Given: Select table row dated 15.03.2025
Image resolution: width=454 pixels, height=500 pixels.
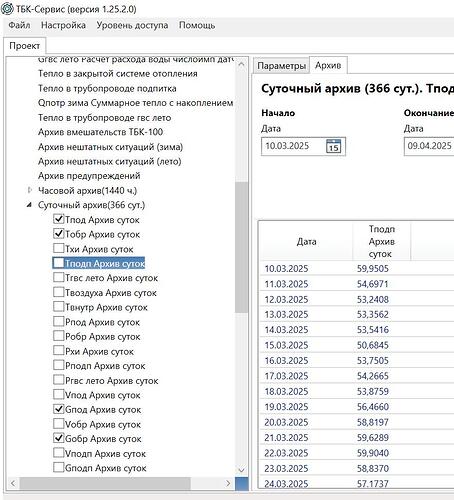Looking at the screenshot, I should (x=357, y=345).
